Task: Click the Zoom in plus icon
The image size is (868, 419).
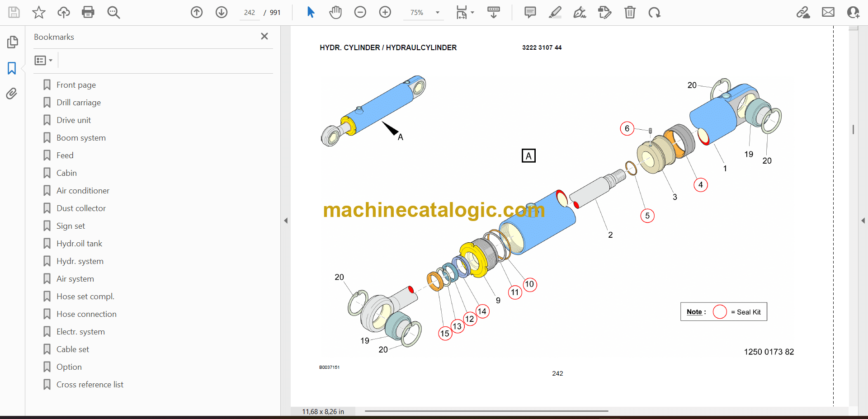Action: tap(385, 12)
